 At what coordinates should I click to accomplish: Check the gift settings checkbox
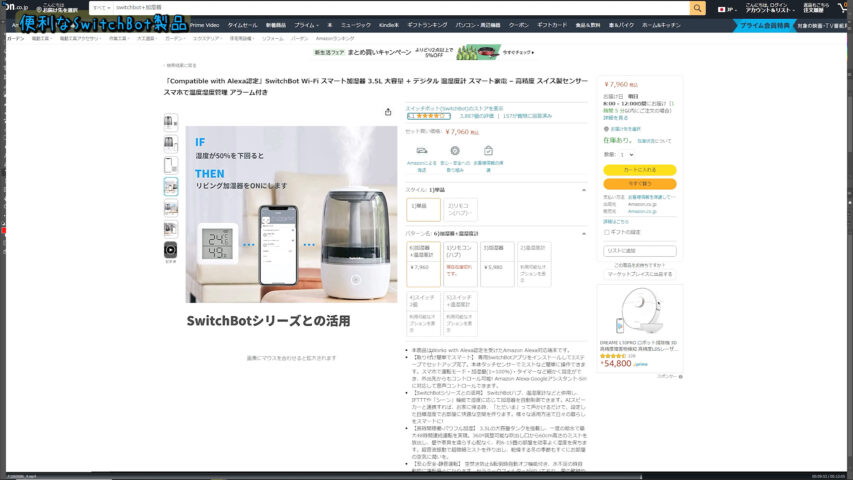[x=607, y=232]
